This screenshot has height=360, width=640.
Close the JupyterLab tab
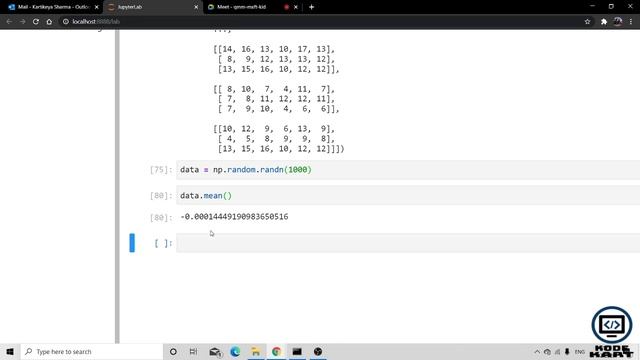pos(196,7)
